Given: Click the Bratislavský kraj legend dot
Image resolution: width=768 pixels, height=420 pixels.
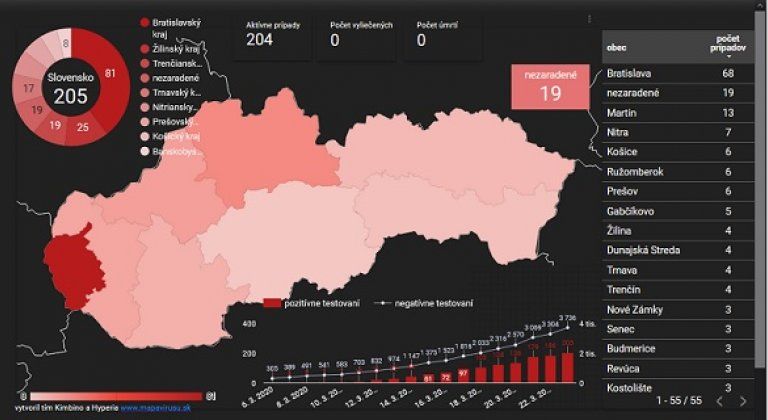Looking at the screenshot, I should (x=145, y=22).
